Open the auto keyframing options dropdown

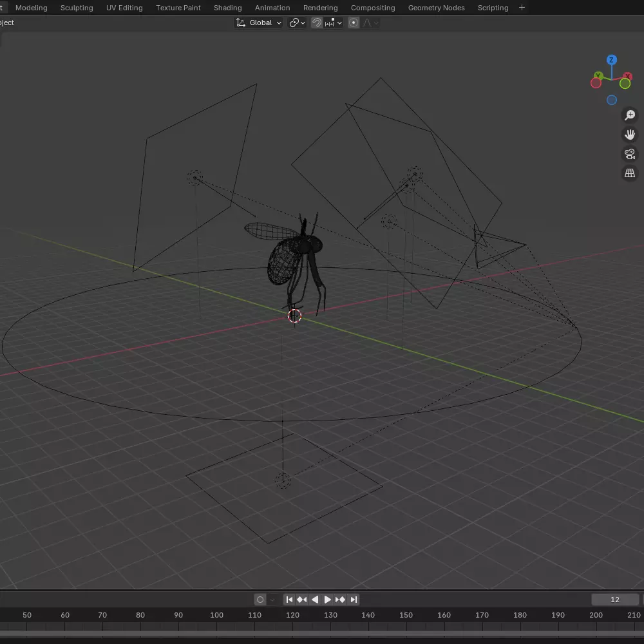click(x=272, y=600)
